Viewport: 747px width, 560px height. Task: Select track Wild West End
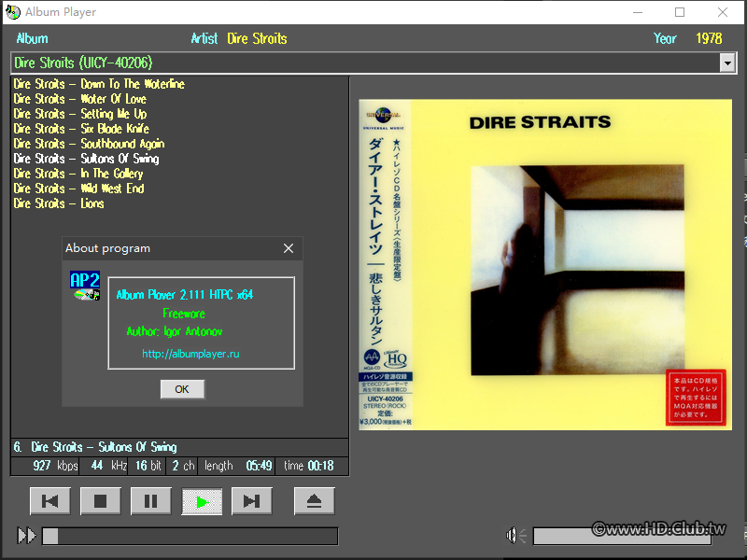(78, 189)
